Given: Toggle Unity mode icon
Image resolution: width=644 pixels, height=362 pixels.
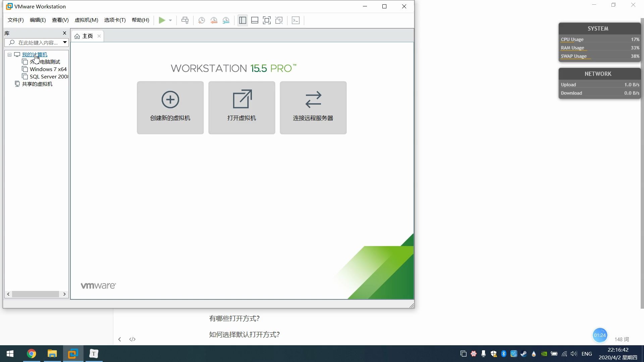Looking at the screenshot, I should (x=279, y=20).
